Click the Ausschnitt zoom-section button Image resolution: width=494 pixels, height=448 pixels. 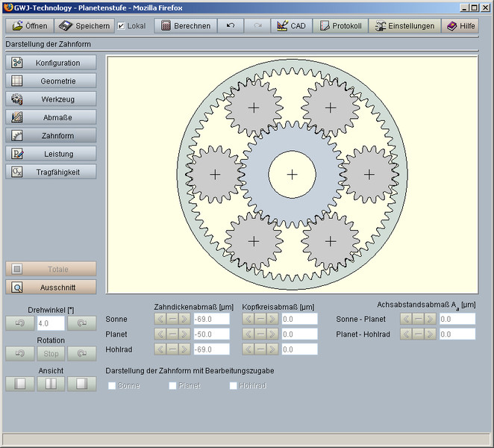[x=51, y=287]
